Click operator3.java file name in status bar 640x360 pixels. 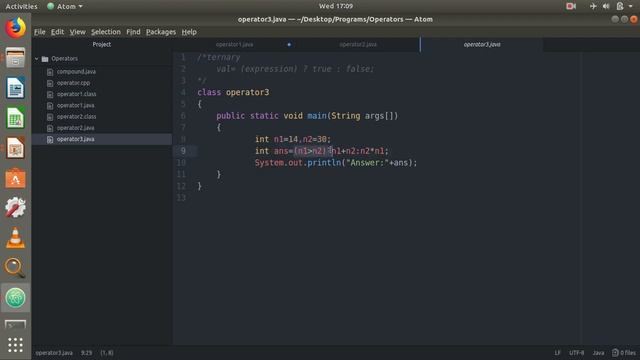coord(54,353)
